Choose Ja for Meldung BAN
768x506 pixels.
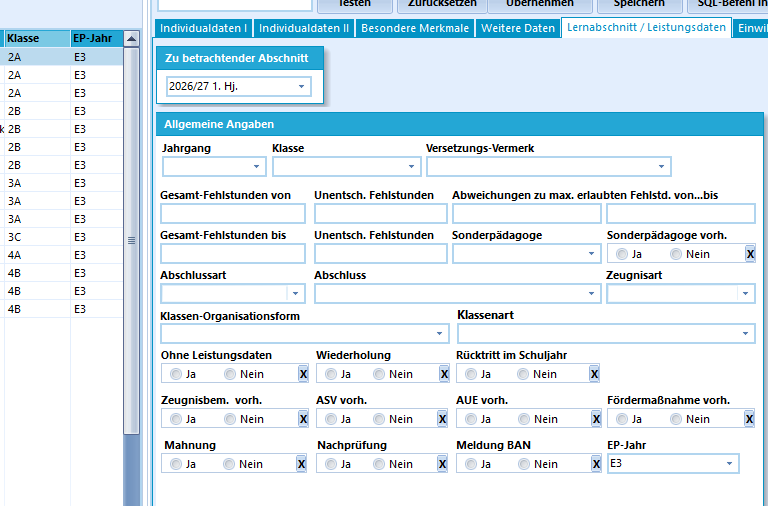(479, 464)
